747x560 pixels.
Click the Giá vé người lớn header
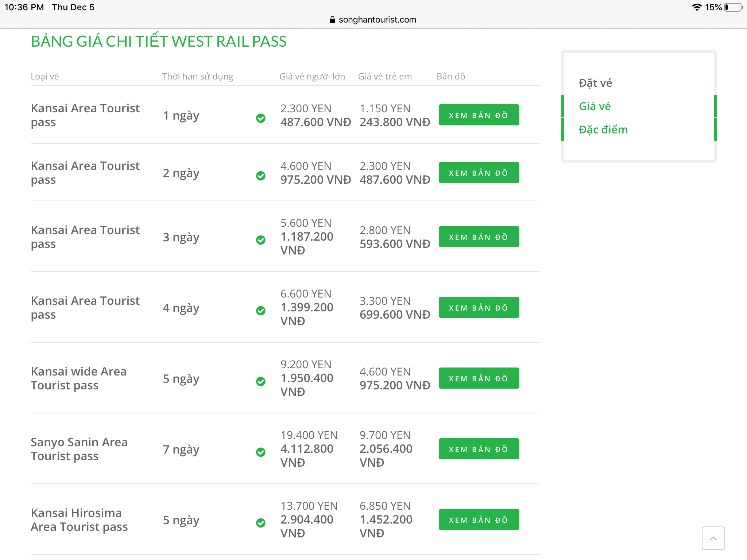tap(312, 77)
